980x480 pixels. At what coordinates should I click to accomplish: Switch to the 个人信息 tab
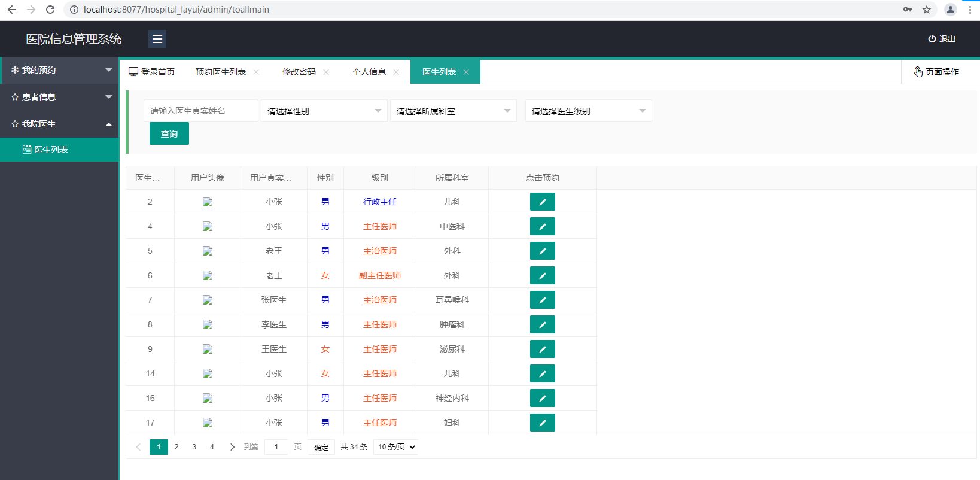pos(369,72)
